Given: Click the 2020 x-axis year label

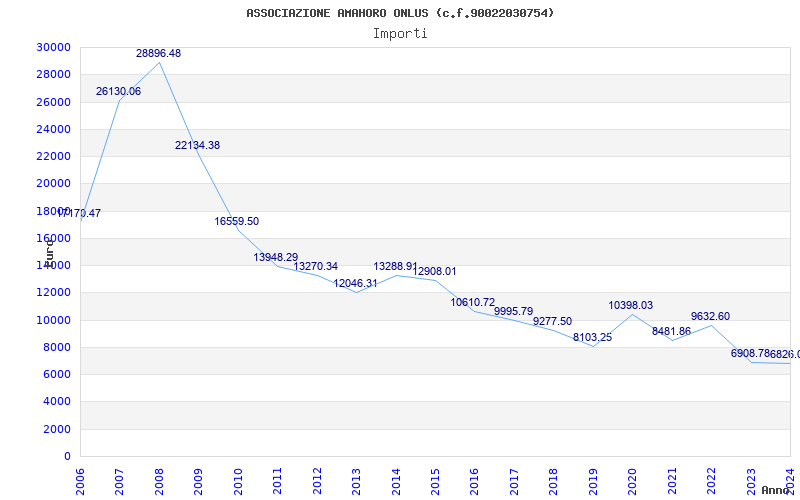Looking at the screenshot, I should [632, 481].
